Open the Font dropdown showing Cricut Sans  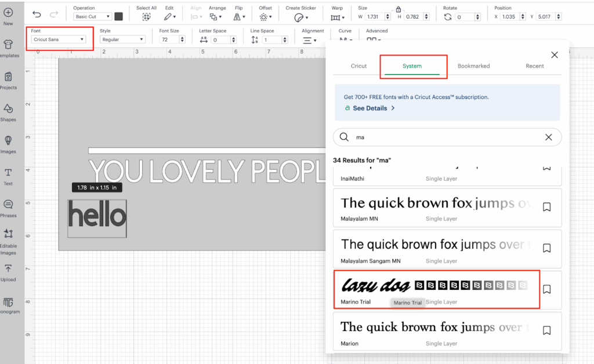pyautogui.click(x=59, y=39)
